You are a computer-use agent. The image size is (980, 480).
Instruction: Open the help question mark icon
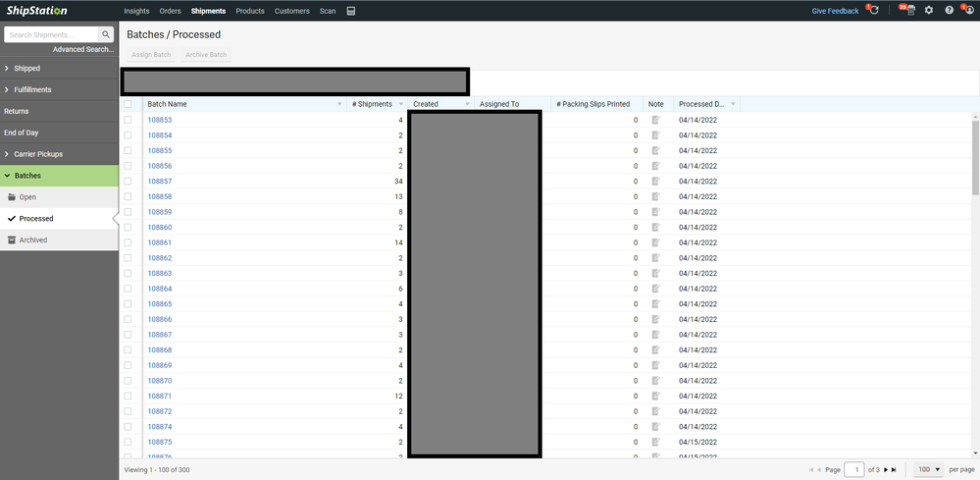point(949,11)
